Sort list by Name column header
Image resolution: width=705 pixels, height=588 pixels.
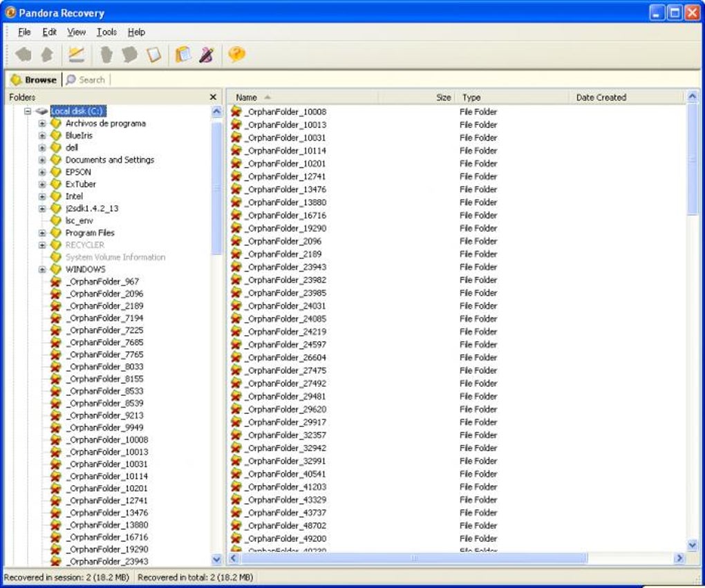point(303,97)
